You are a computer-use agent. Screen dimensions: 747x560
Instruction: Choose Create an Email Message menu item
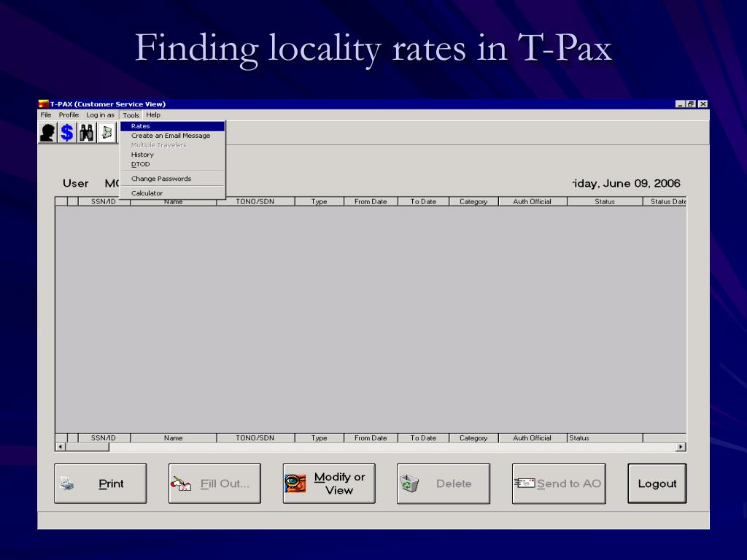point(172,136)
